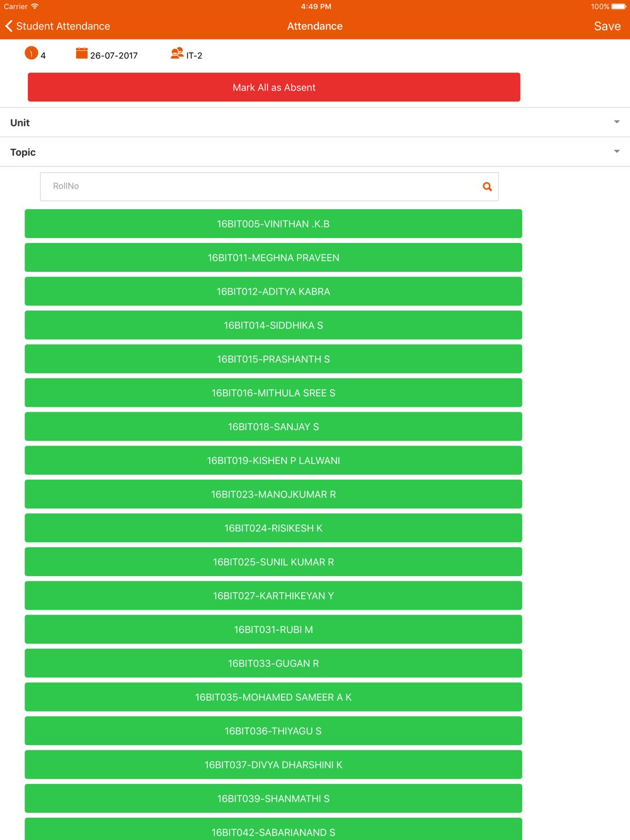Image resolution: width=630 pixels, height=840 pixels.
Task: Toggle attendance for 16BIT011-MEGHNA PRAVEEN
Action: coord(273,258)
